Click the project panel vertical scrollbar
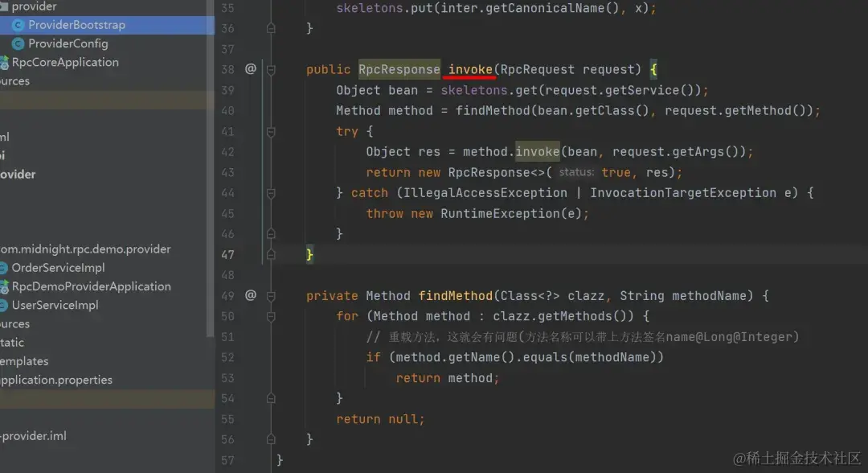868x473 pixels. pyautogui.click(x=211, y=169)
